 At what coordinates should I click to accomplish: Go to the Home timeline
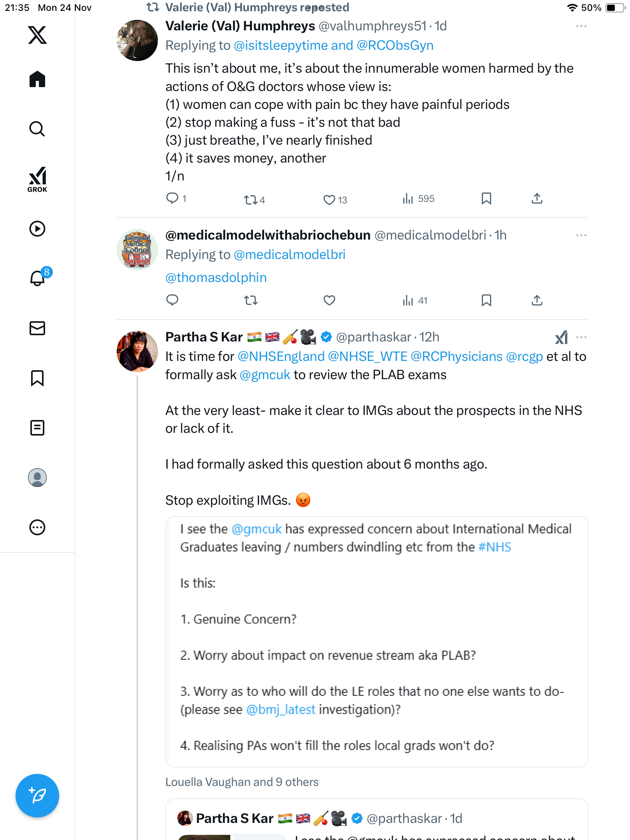[x=37, y=79]
